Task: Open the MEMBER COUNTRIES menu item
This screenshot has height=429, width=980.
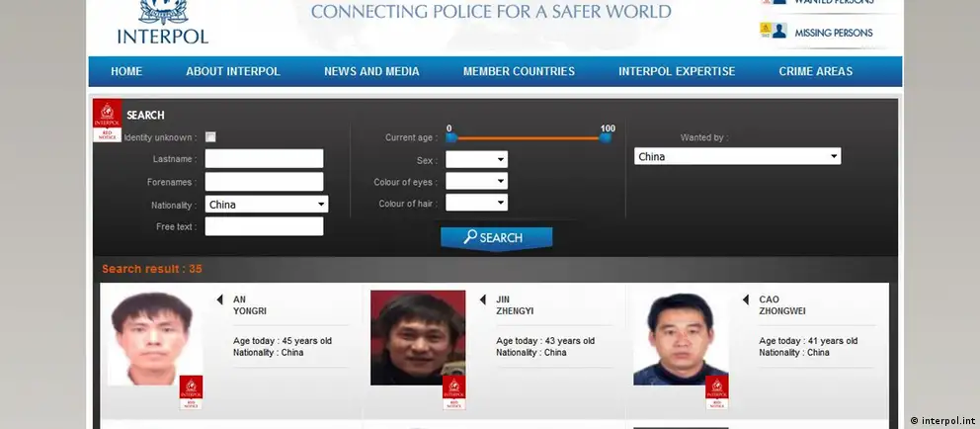Action: pos(519,71)
